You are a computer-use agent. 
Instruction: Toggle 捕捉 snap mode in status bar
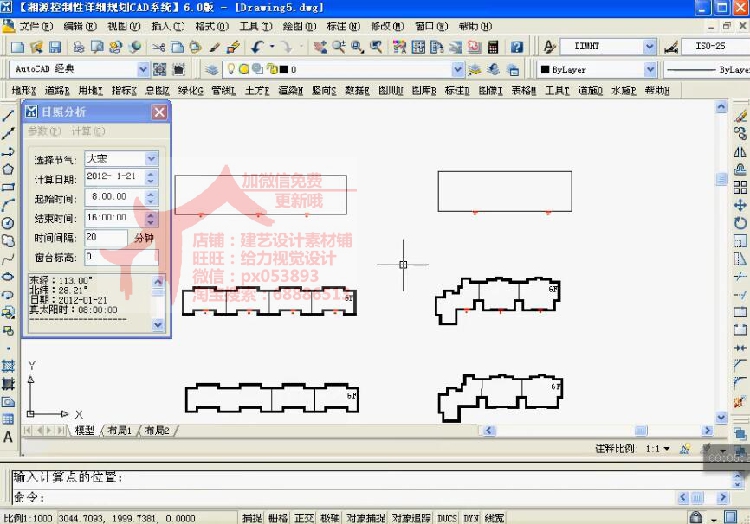(252, 518)
